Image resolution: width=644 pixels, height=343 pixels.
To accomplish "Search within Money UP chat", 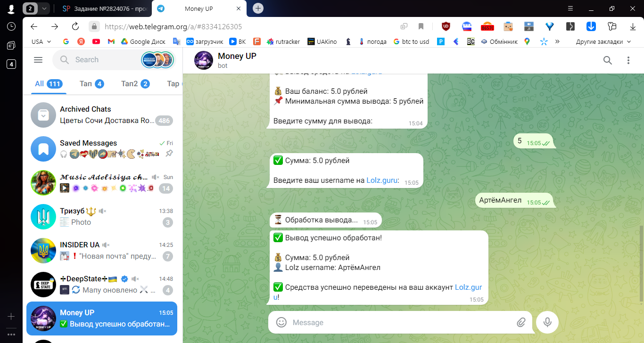I will [608, 60].
